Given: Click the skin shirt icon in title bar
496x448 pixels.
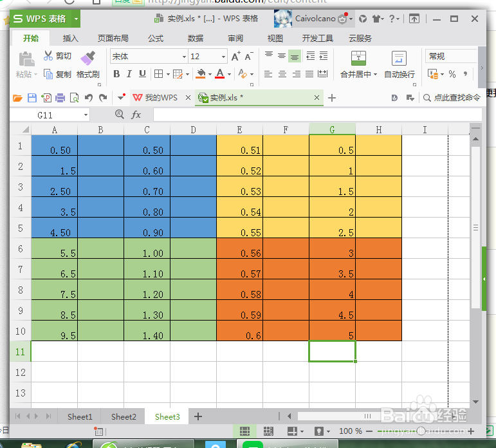Looking at the screenshot, I should click(x=376, y=19).
